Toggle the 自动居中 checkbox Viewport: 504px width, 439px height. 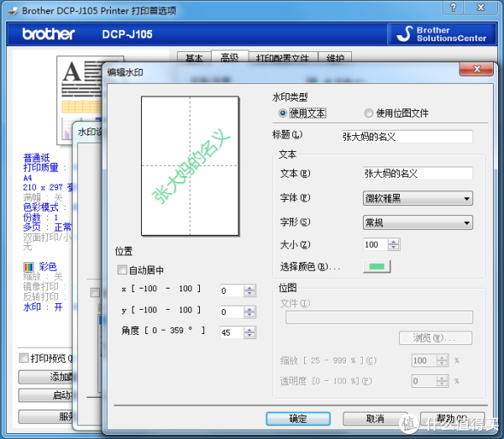click(122, 269)
